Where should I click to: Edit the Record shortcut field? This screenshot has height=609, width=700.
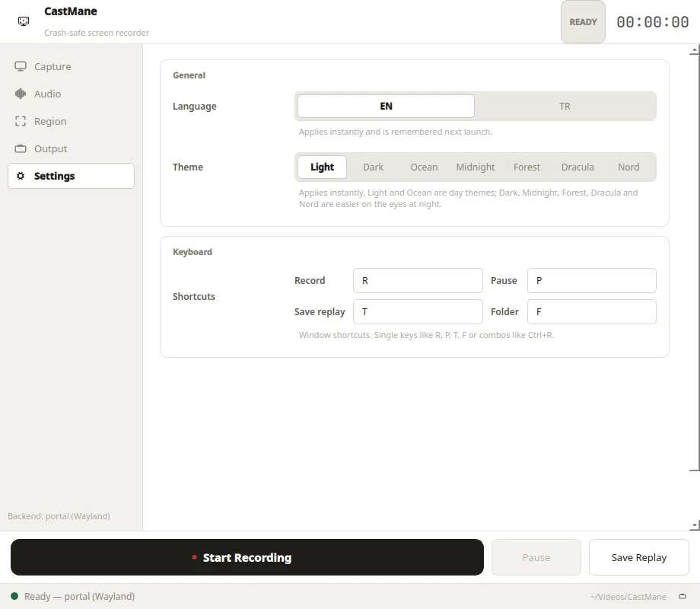418,281
